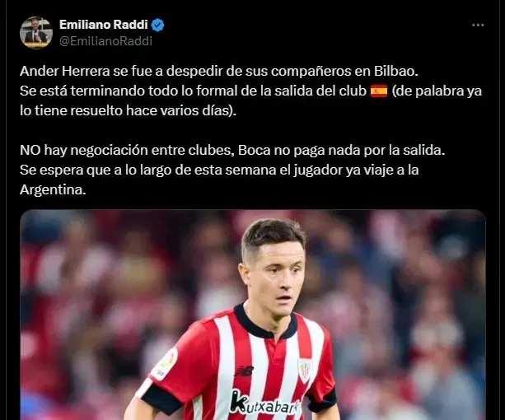505x420 pixels.
Task: Click the line starting "Se espera que a lo largo"
Action: coord(219,170)
